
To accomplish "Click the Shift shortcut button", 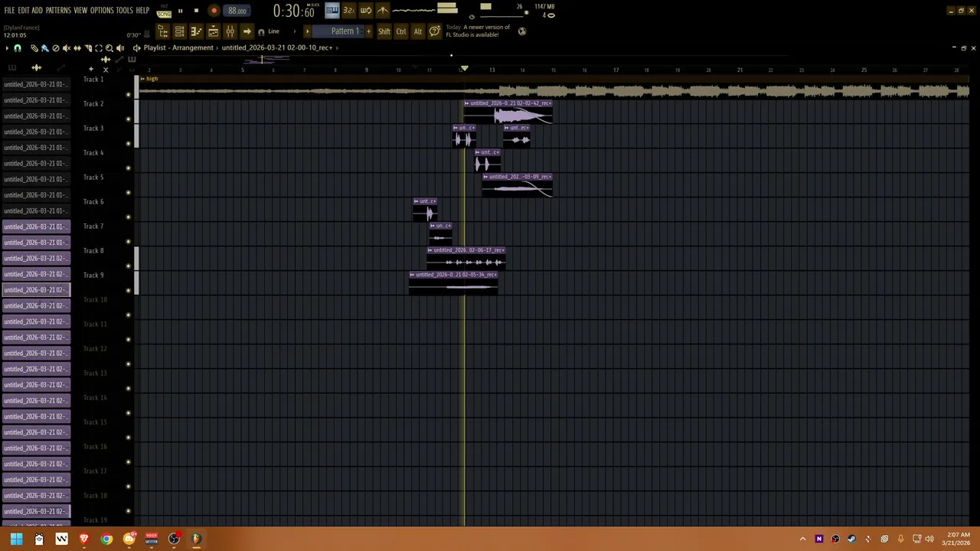I will [384, 31].
